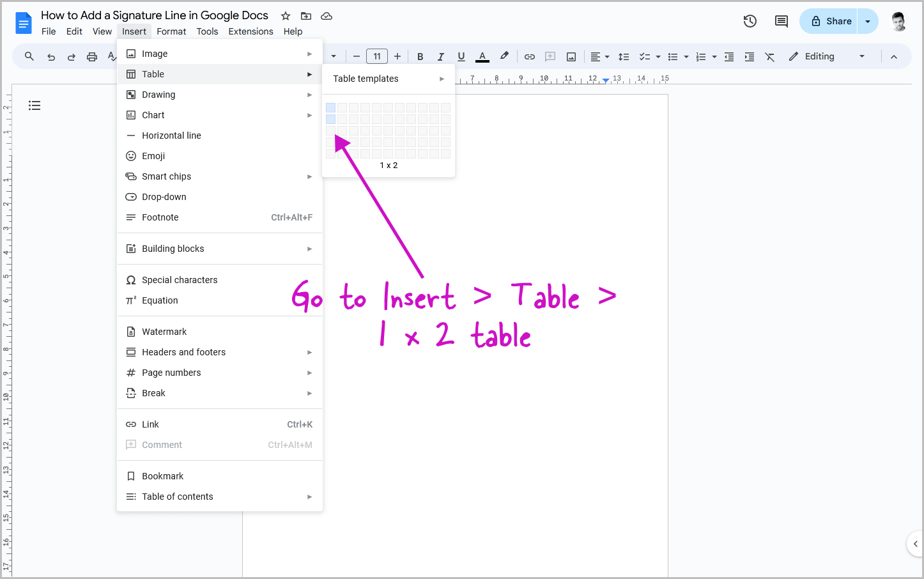Check cloud save status icon
Screen dimensions: 924x579
click(327, 16)
